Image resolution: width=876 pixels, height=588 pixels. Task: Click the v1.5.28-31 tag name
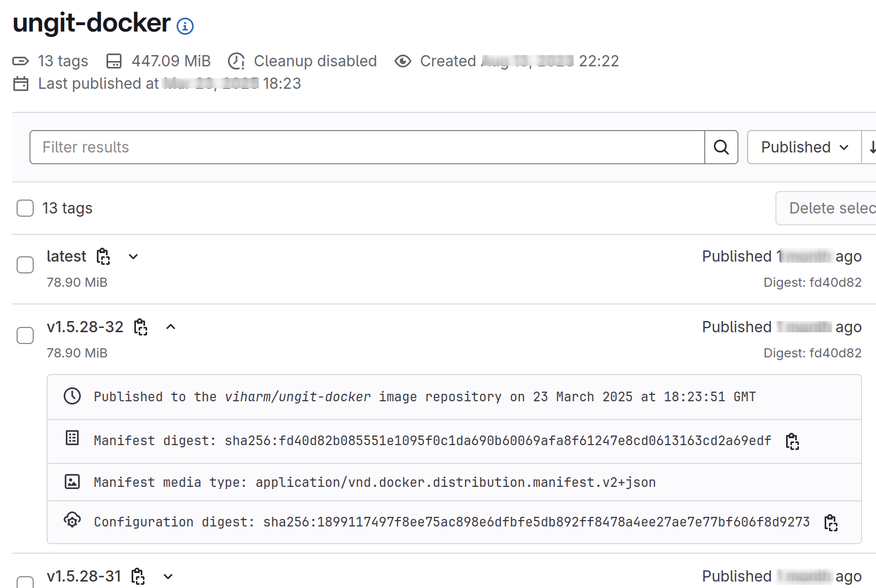pos(84,576)
